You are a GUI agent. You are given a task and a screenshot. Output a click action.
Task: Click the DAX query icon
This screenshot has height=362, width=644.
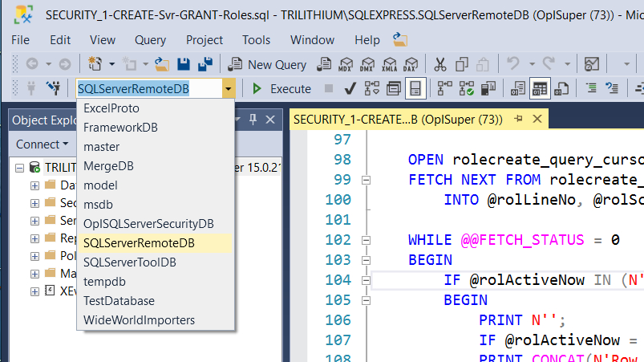pyautogui.click(x=411, y=64)
